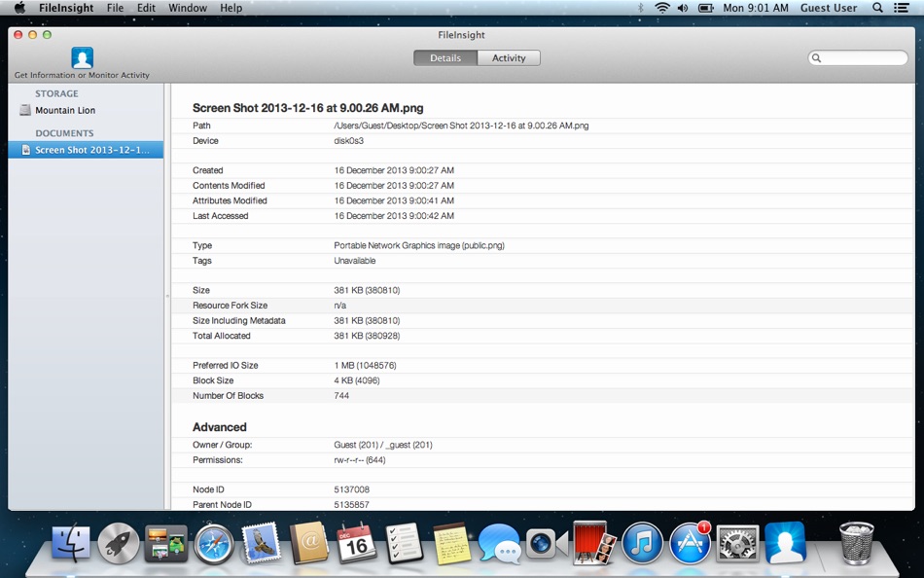Click FileInsight icon in the Dock
This screenshot has height=578, width=924.
785,543
